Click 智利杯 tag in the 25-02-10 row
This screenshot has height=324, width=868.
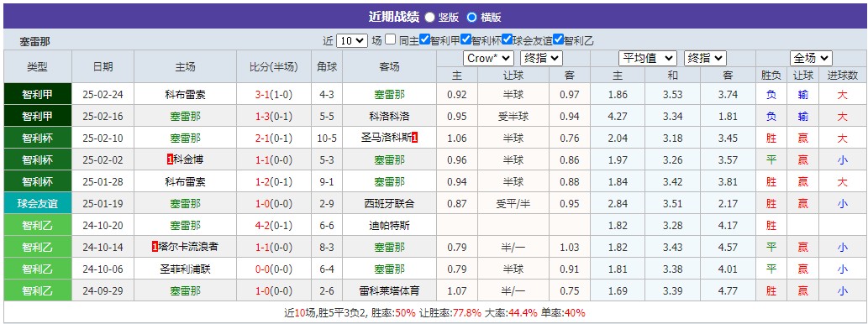click(38, 138)
